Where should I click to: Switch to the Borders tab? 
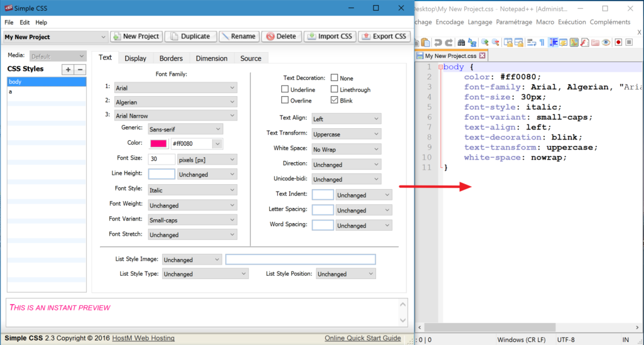click(x=171, y=58)
